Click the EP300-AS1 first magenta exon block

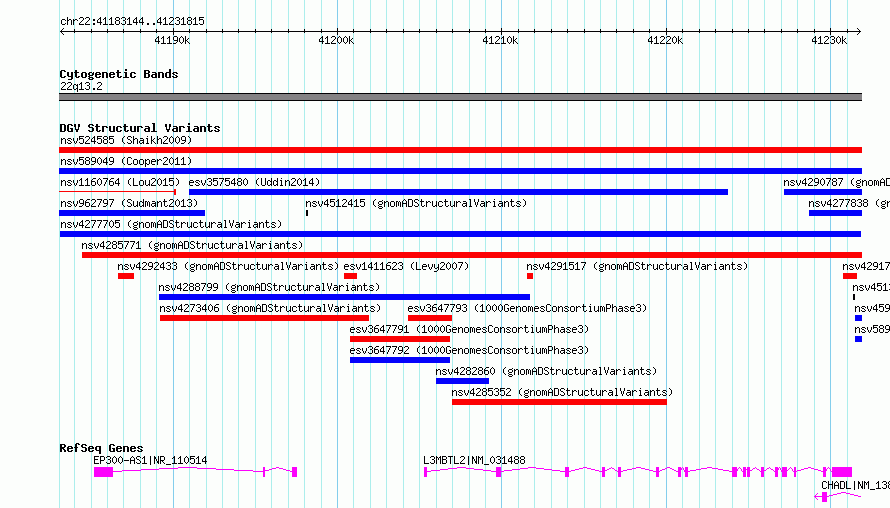pyautogui.click(x=103, y=472)
